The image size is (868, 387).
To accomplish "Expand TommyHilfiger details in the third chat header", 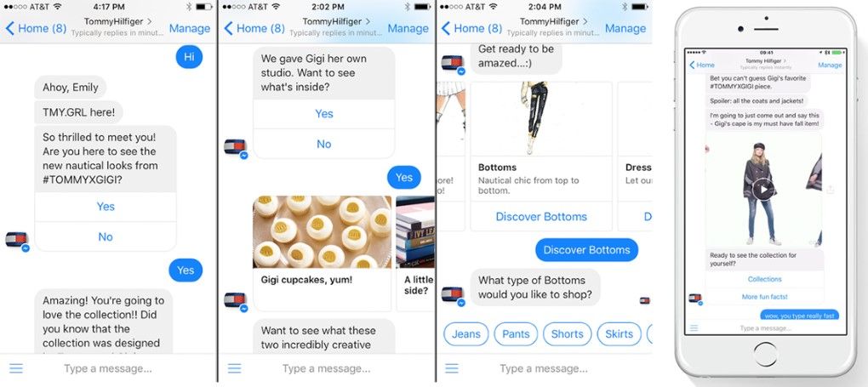I will click(x=554, y=21).
